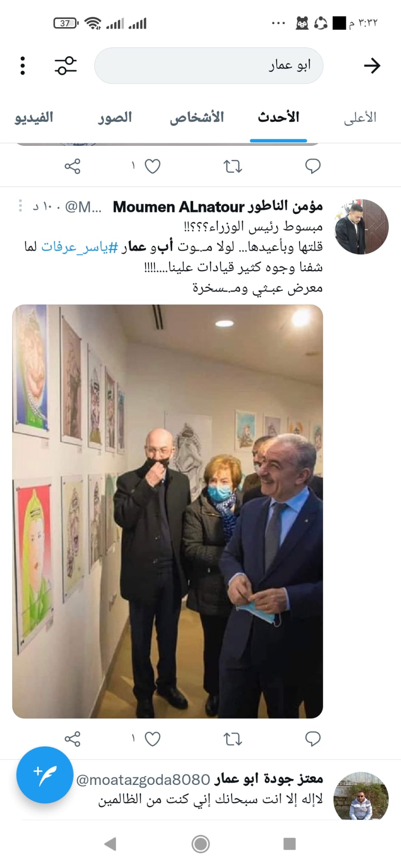The width and height of the screenshot is (401, 868).
Task: Like the upper tweet above Moumen's post
Action: click(x=152, y=166)
